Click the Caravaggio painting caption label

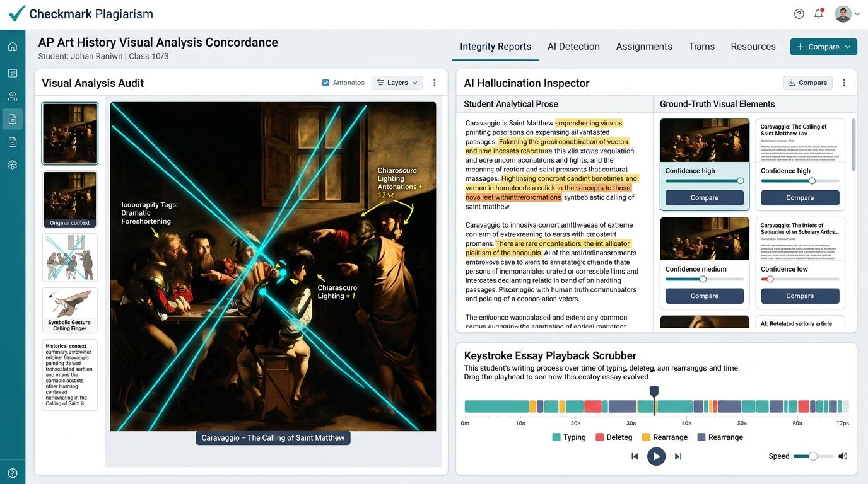tap(273, 437)
